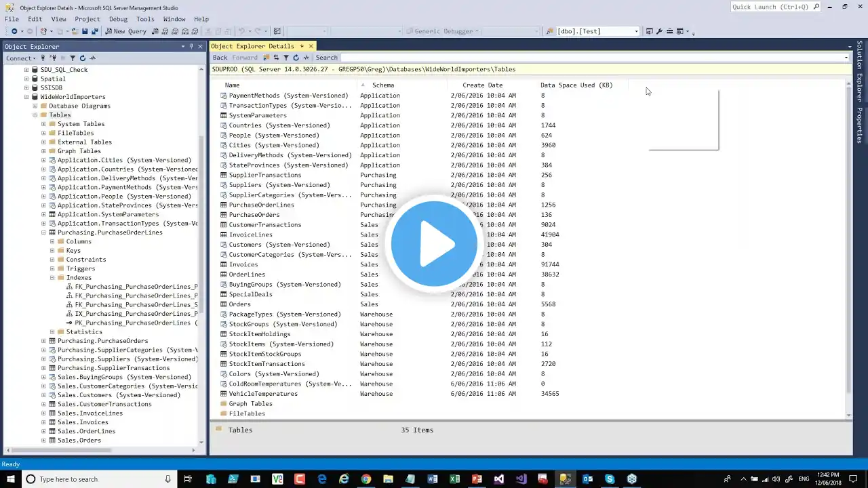Image resolution: width=868 pixels, height=488 pixels.
Task: Select the VehicleTemperatures table row
Action: (263, 394)
